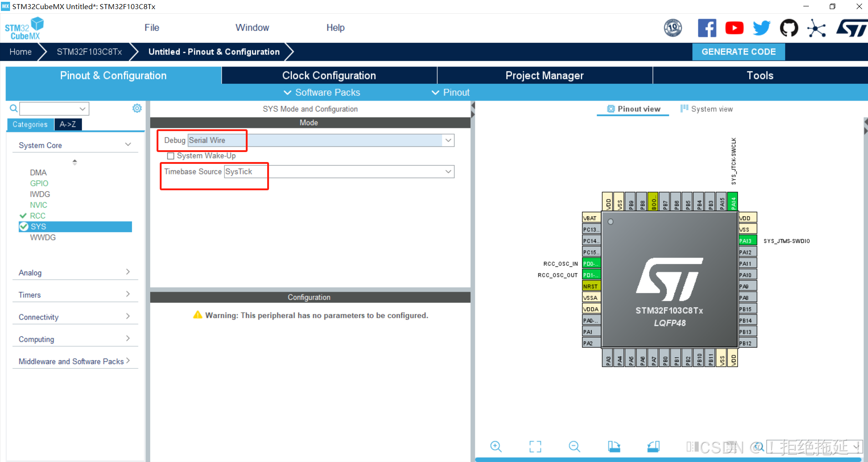Open the Window menu
Image resolution: width=868 pixels, height=462 pixels.
coord(252,28)
